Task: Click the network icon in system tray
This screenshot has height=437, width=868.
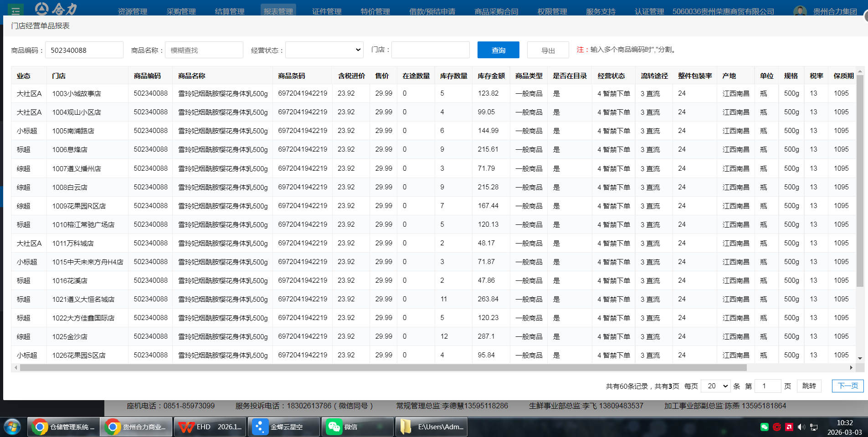Action: pos(814,427)
